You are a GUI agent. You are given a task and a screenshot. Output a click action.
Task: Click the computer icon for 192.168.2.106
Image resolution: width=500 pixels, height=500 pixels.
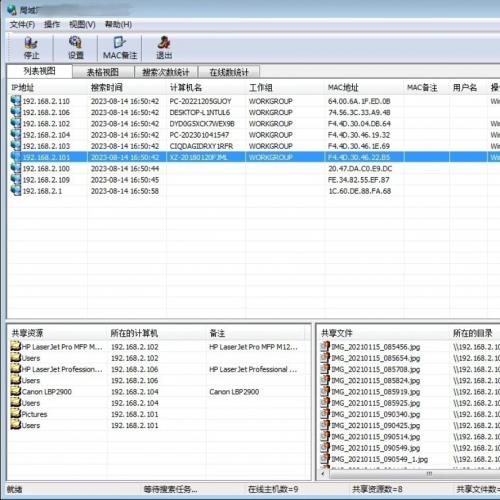16,112
